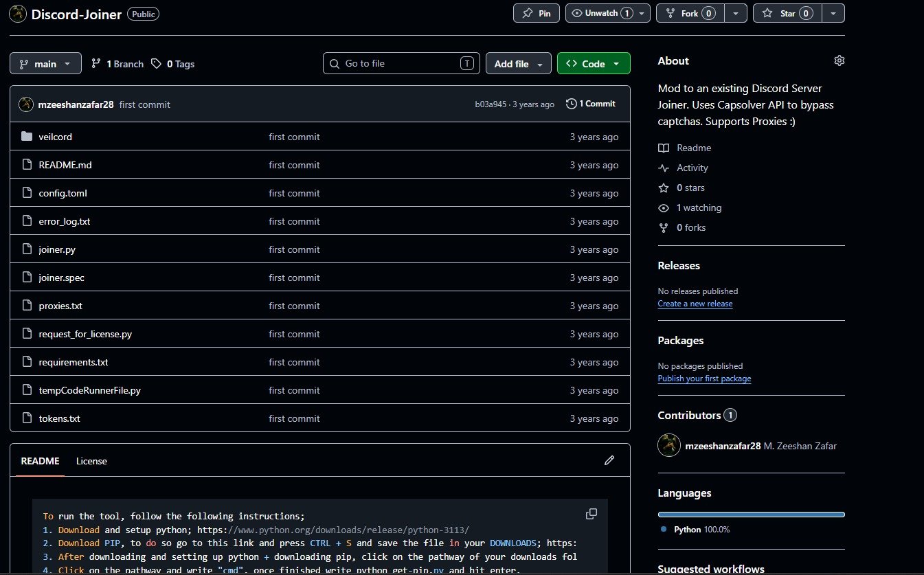Viewport: 924px width, 575px height.
Task: Open proxies.txt file
Action: (x=60, y=306)
